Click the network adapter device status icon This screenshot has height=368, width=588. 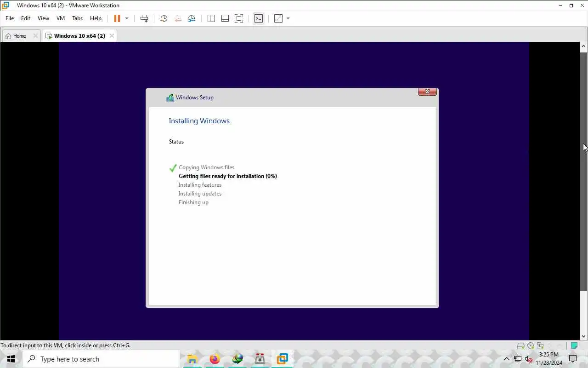coord(540,345)
